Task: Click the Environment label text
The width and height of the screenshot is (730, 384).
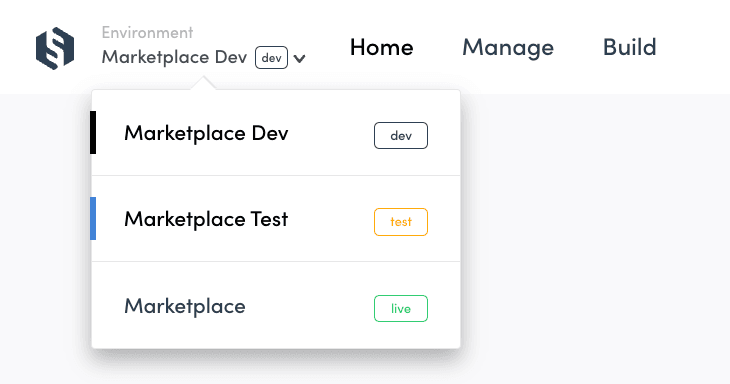Action: pos(147,33)
